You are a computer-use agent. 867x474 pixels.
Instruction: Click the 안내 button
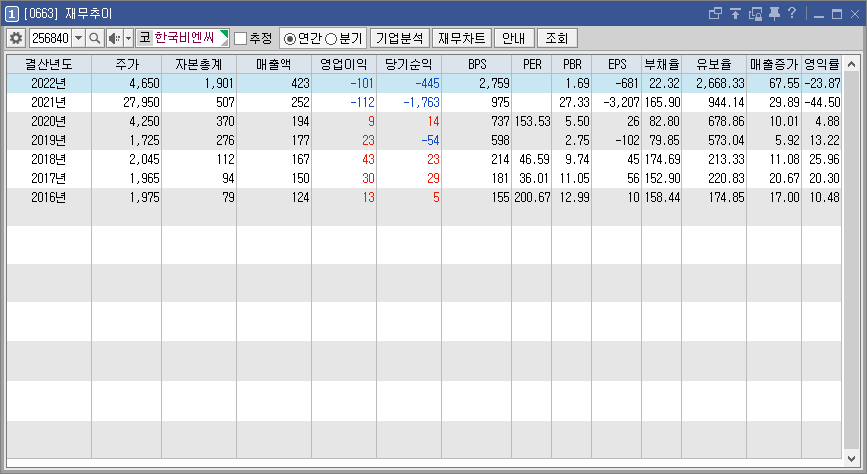click(514, 38)
